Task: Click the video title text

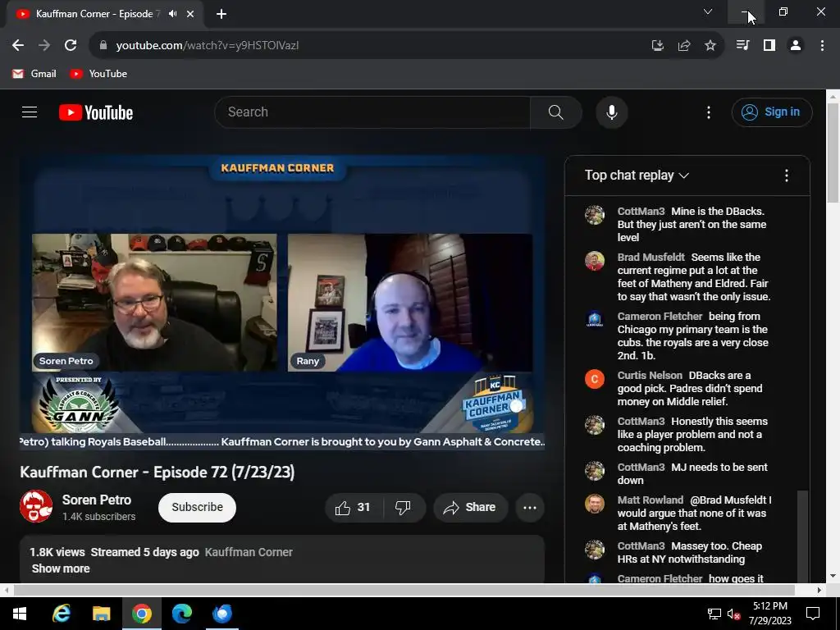Action: 157,472
